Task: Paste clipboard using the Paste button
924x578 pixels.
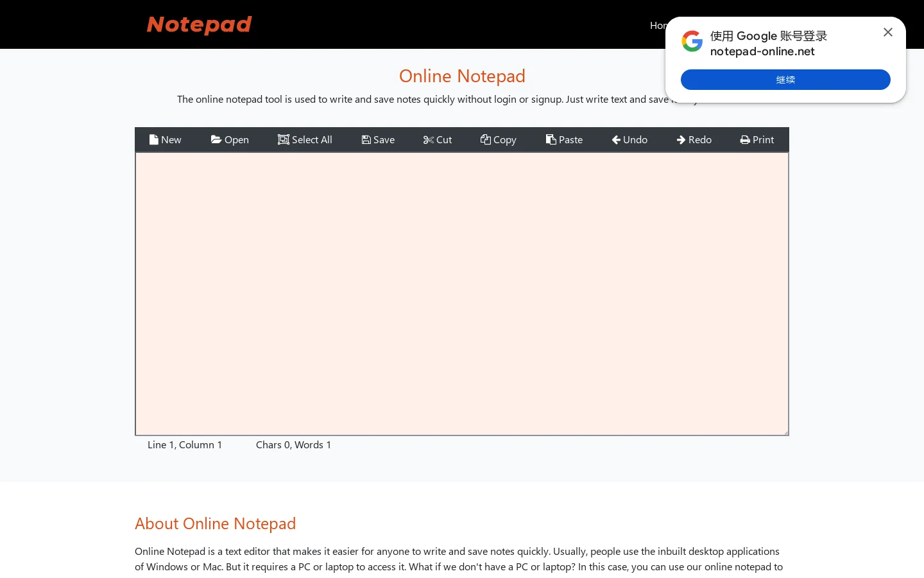Action: point(565,139)
